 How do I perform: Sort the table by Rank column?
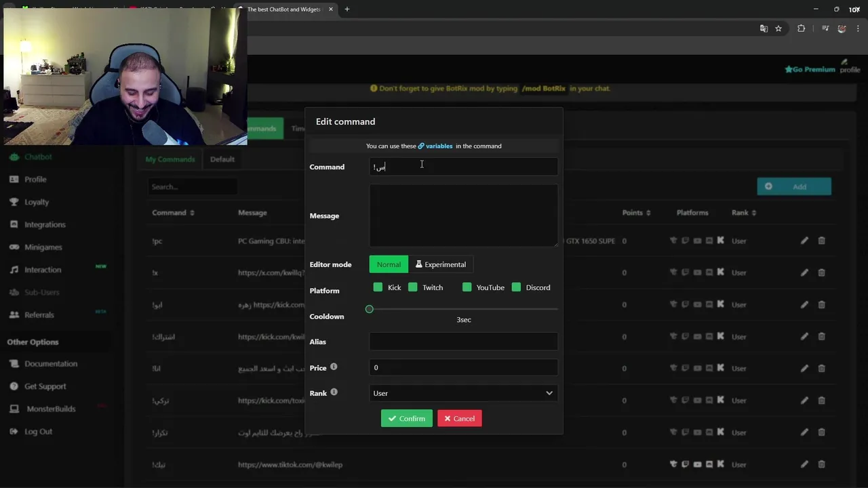pos(744,212)
